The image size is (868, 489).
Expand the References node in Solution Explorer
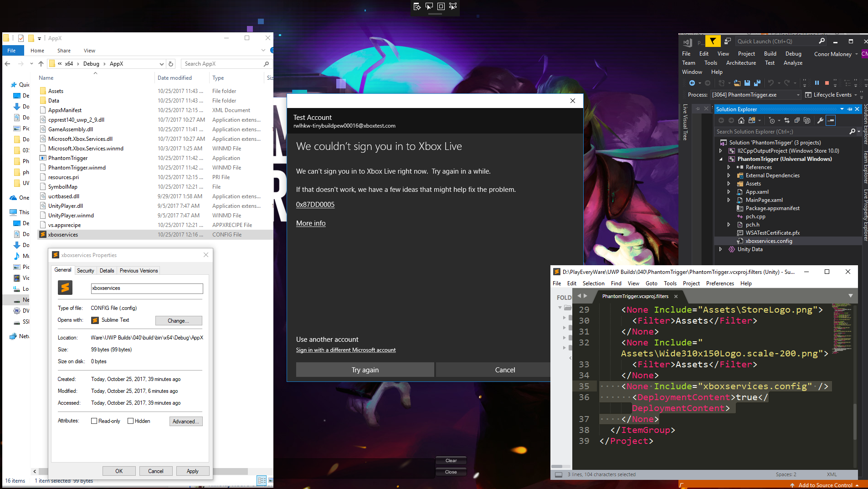[728, 167]
